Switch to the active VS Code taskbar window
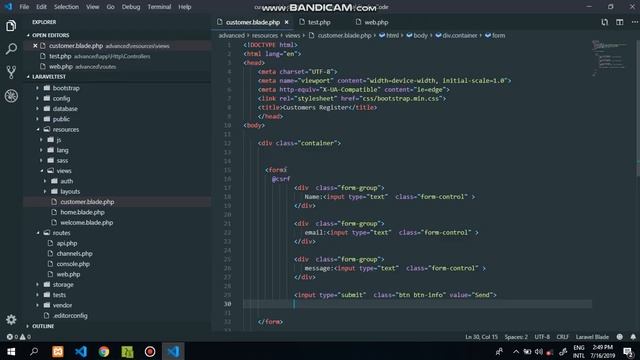The height and width of the screenshot is (360, 640). (173, 351)
